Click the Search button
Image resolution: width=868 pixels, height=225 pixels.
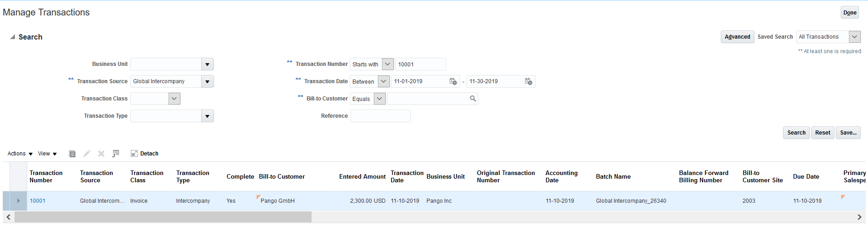tap(796, 133)
